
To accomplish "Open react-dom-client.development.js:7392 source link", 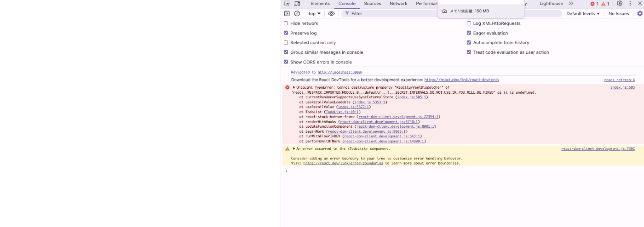I will point(598,149).
